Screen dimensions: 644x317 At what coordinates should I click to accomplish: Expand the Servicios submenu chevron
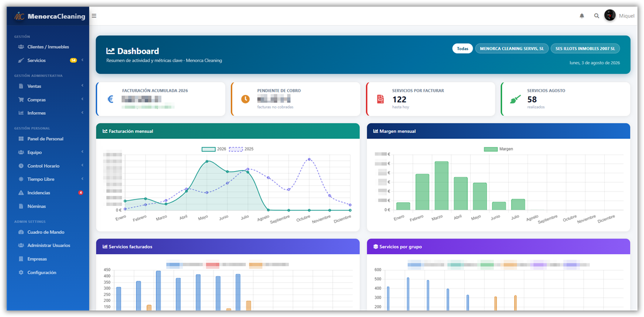click(x=83, y=61)
